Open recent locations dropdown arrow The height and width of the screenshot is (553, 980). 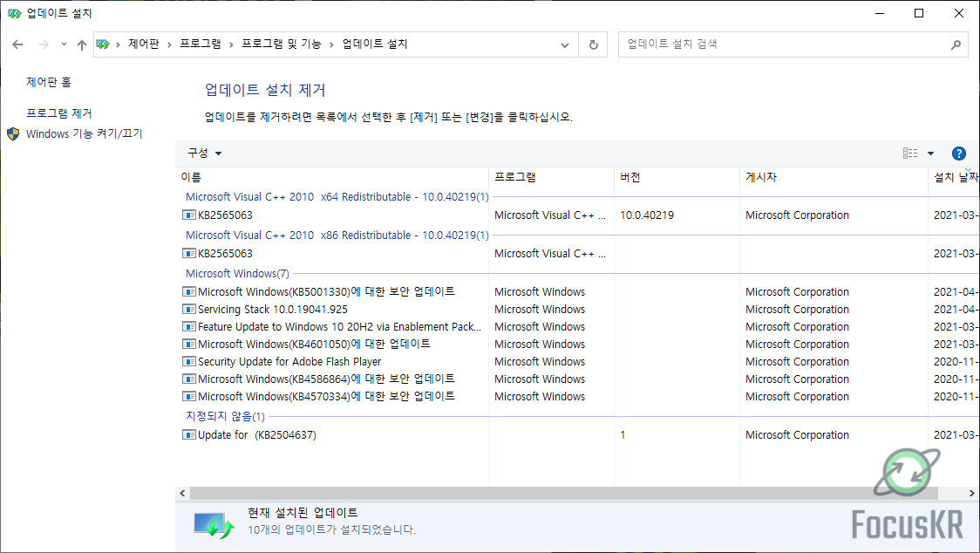pos(64,44)
